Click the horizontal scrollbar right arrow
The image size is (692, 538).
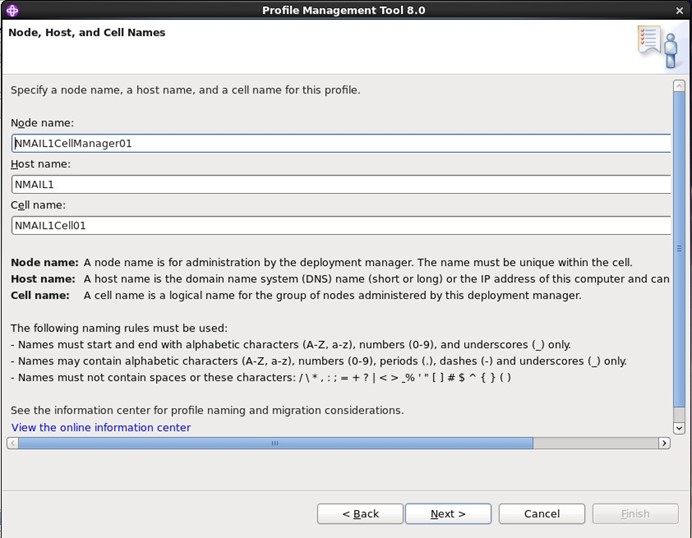pyautogui.click(x=664, y=443)
